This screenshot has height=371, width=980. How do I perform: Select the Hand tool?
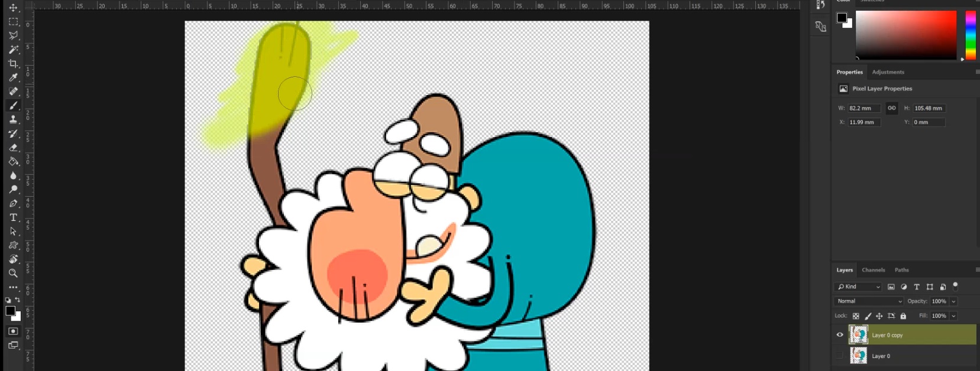(13, 259)
